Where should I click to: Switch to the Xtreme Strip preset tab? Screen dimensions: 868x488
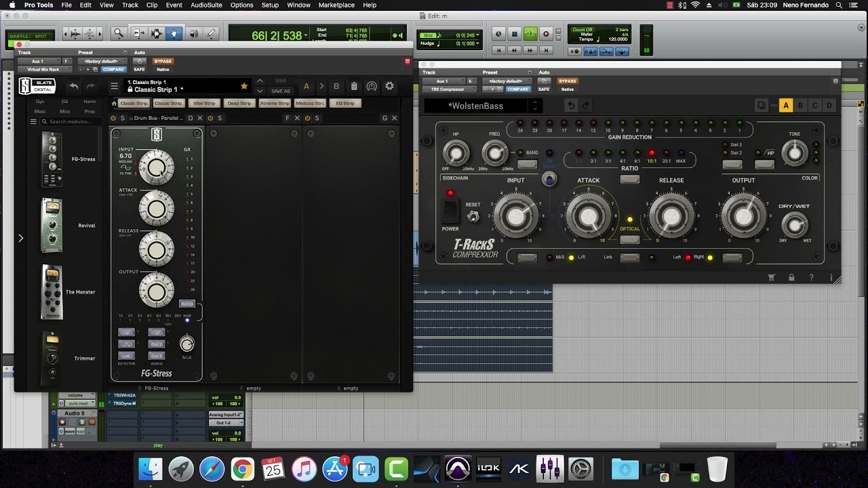click(275, 103)
